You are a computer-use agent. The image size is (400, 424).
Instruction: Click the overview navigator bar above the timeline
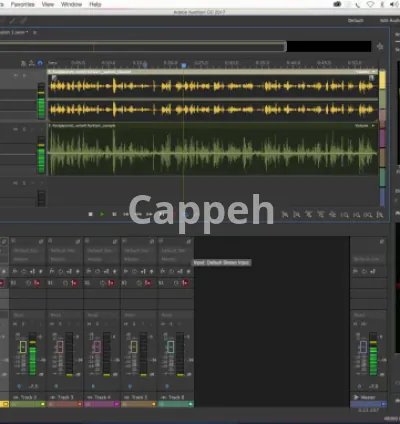(143, 46)
